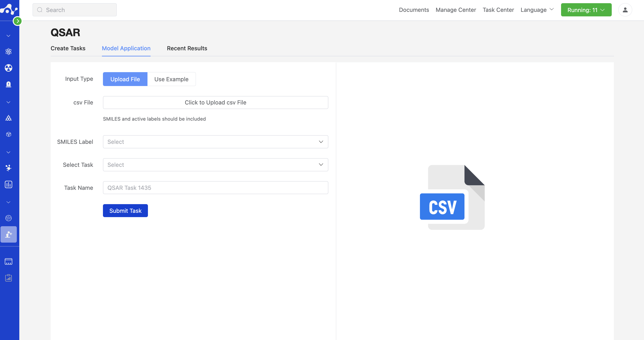This screenshot has width=644, height=340.
Task: Open the Language menu
Action: tap(537, 10)
